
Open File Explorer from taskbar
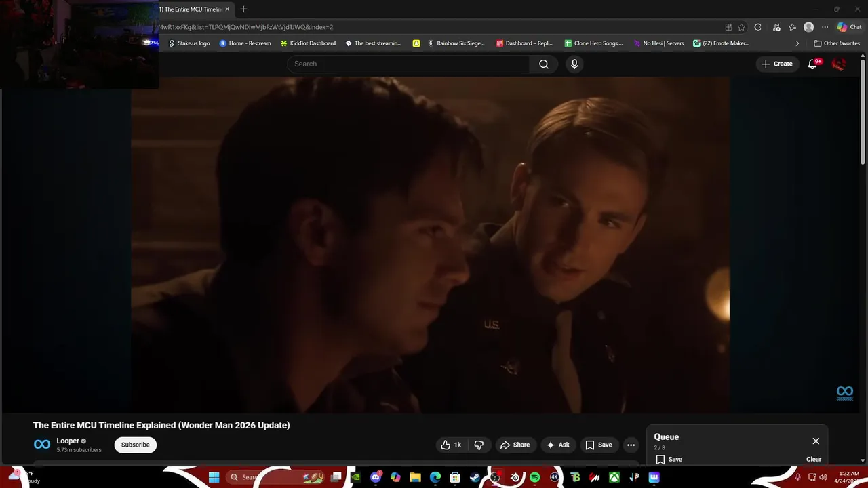click(x=415, y=477)
